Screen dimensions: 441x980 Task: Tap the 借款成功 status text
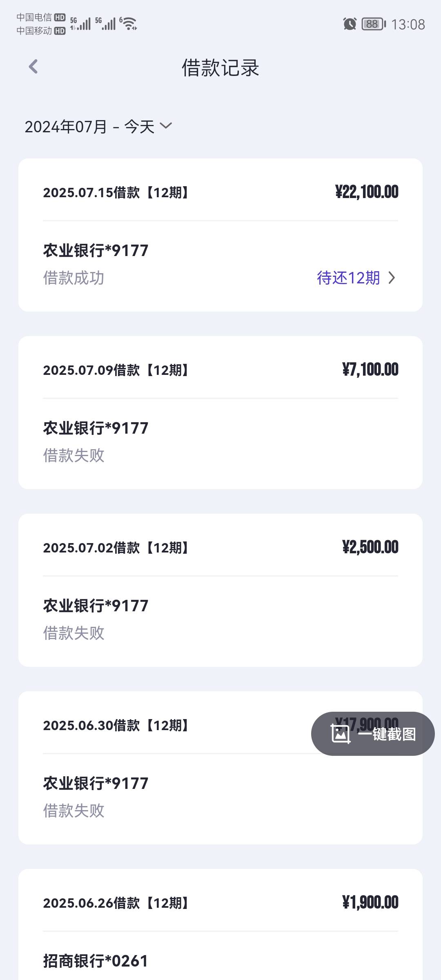tap(74, 278)
